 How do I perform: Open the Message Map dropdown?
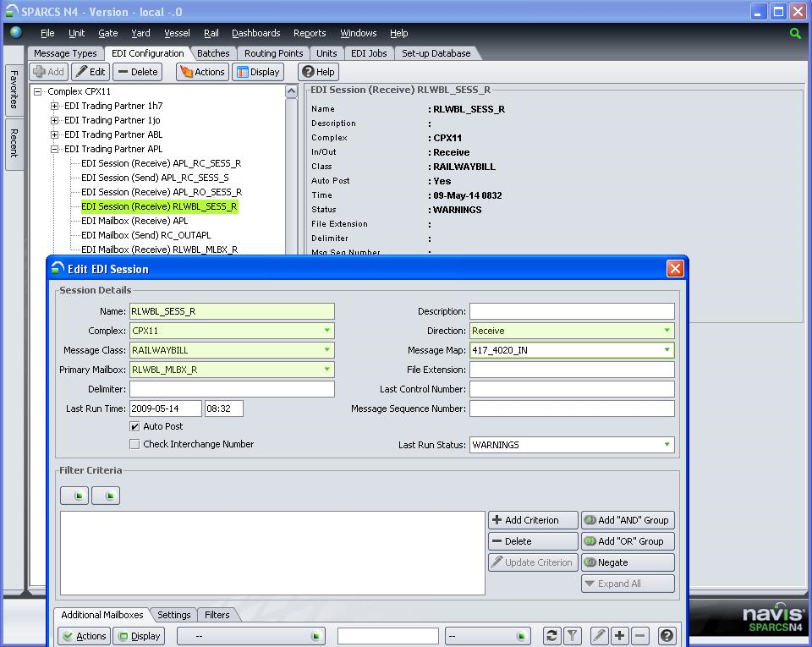(667, 350)
